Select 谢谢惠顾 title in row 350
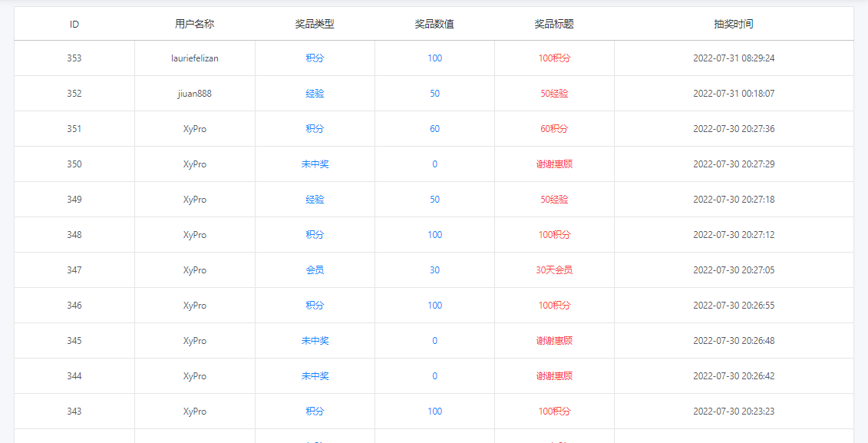 click(554, 164)
